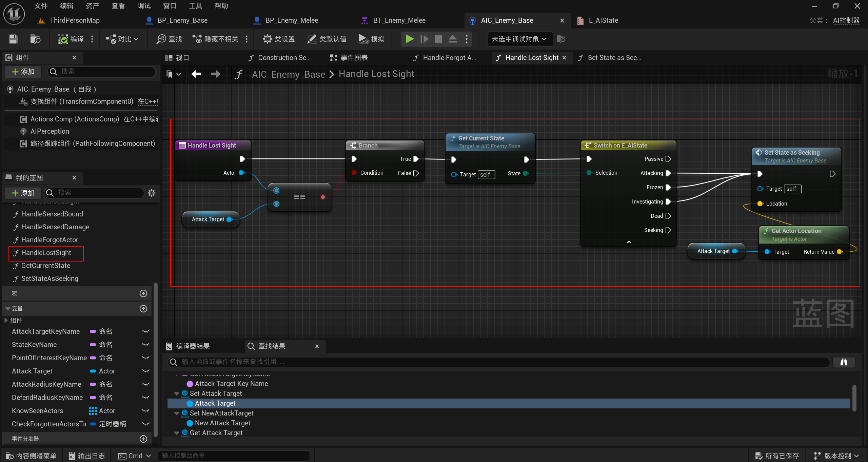Open the Handle Forgot Actor graph tab
Image resolution: width=868 pixels, height=462 pixels.
point(449,58)
